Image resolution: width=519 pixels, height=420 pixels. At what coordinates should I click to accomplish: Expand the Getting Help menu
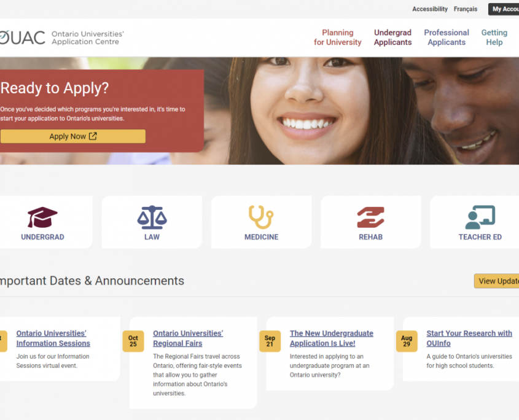(494, 37)
